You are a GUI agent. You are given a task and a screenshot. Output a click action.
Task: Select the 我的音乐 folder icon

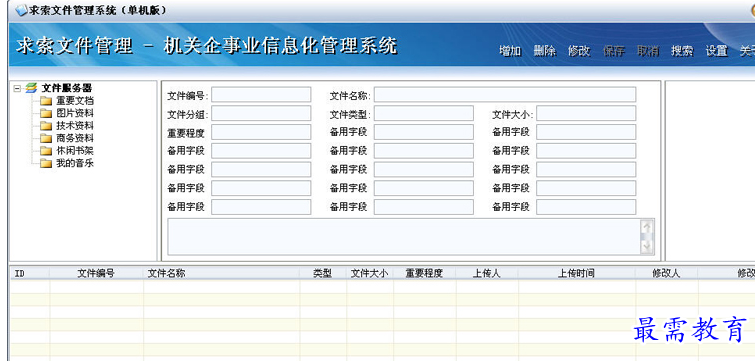coord(46,164)
